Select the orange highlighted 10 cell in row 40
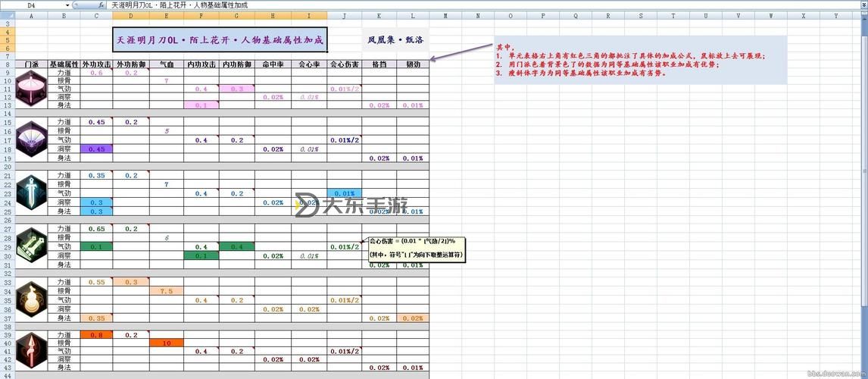 [x=167, y=343]
